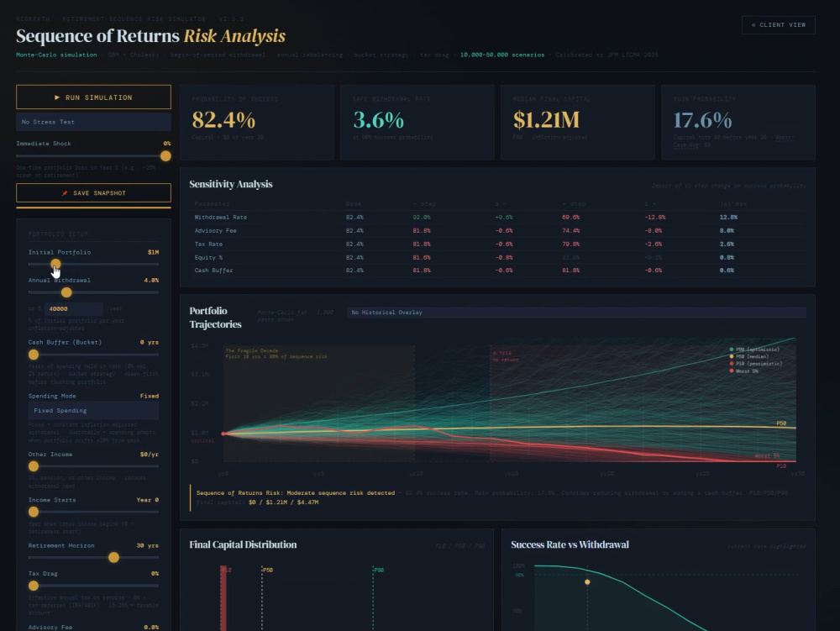Click the 40000 withdrawal amount input field
The width and height of the screenshot is (840, 631).
(73, 308)
